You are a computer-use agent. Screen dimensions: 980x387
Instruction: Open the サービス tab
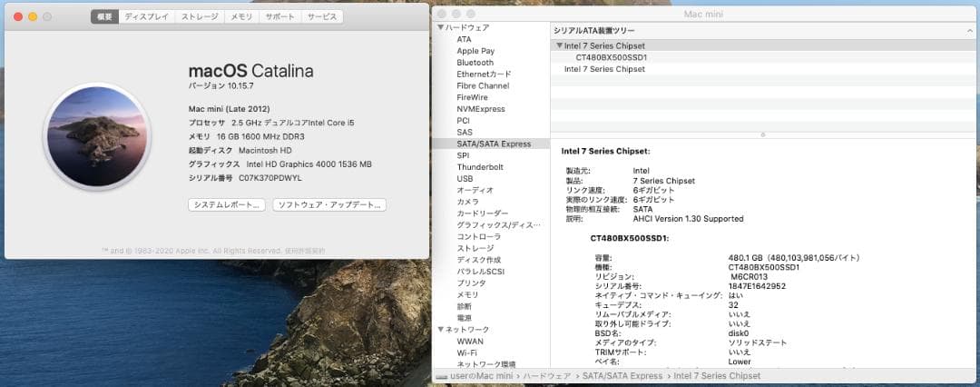coord(322,17)
